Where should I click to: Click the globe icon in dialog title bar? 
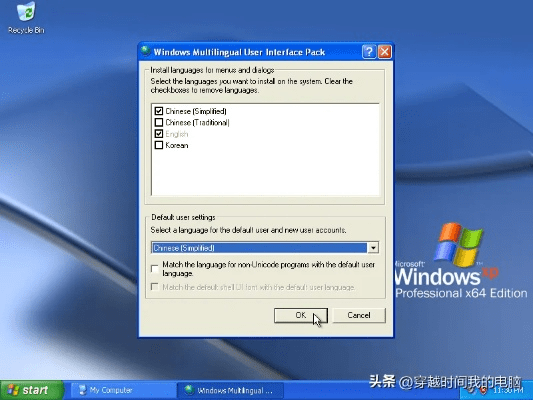tap(146, 51)
